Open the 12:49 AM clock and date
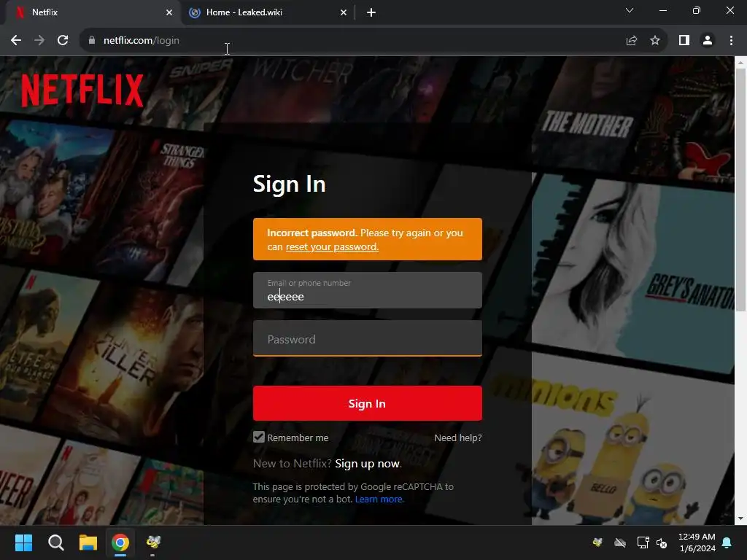The height and width of the screenshot is (560, 747). (x=697, y=542)
